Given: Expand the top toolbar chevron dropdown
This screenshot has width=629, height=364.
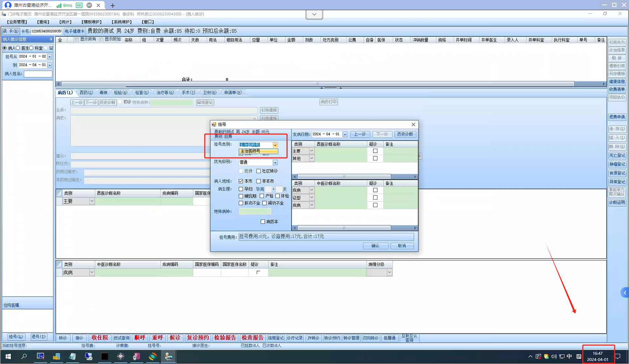Looking at the screenshot, I should point(314,14).
